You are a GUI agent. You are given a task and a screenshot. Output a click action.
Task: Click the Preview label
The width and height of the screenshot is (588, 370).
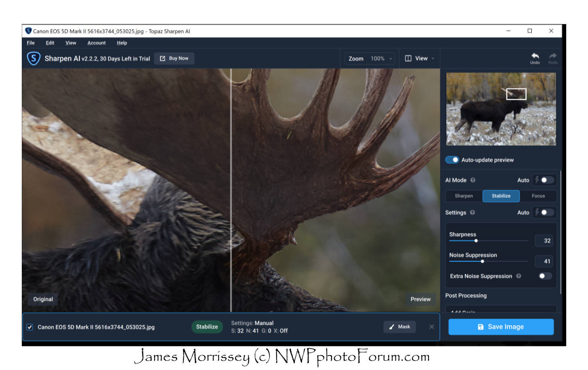(420, 299)
